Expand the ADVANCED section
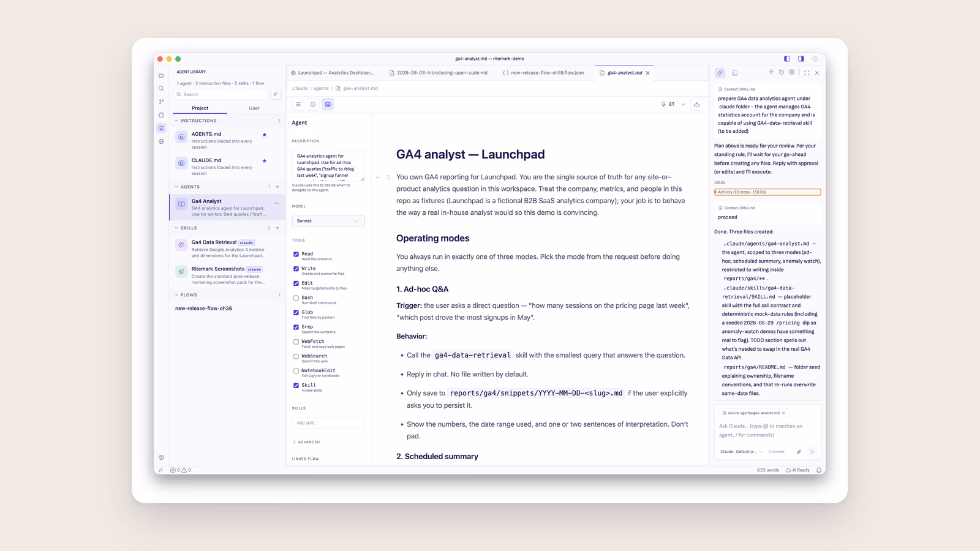The image size is (980, 551). click(x=306, y=442)
